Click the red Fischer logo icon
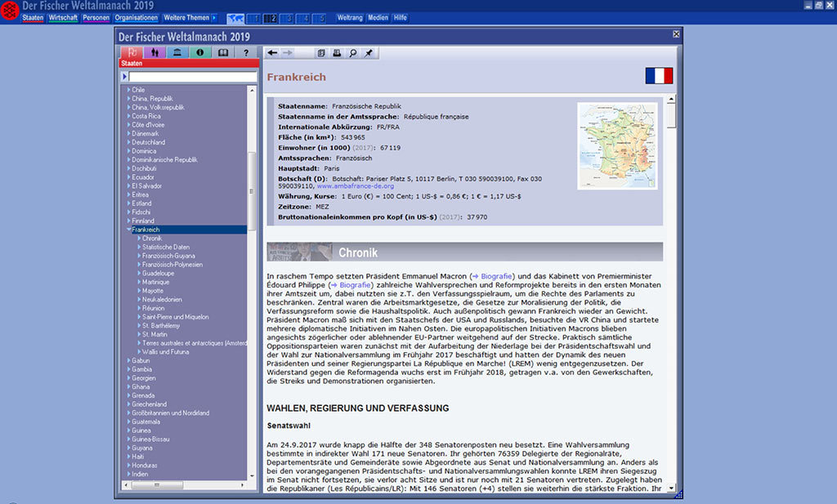Image resolution: width=837 pixels, height=504 pixels. point(10,11)
